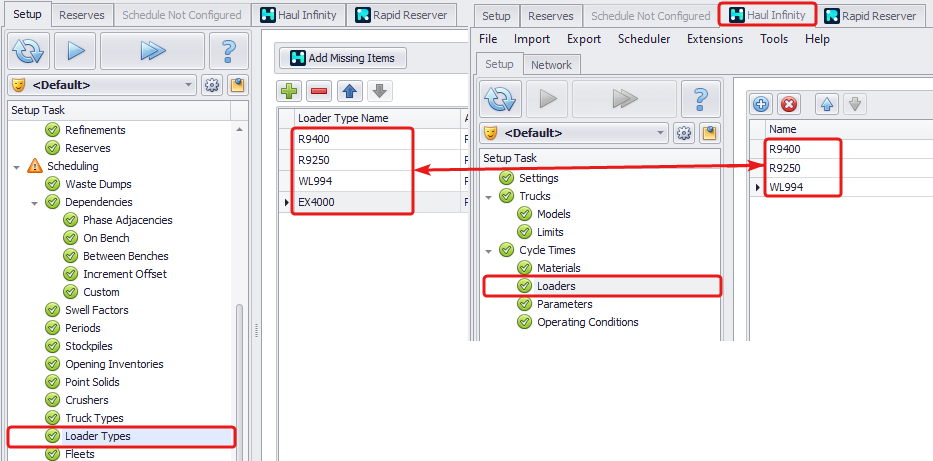Click greyed play button in Haul Infinity window

click(x=547, y=98)
